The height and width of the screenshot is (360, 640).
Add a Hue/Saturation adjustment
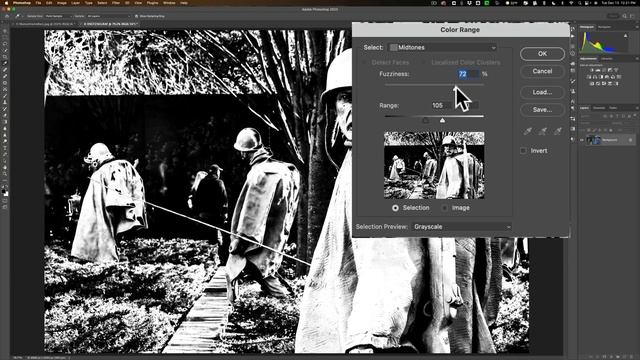pos(589,77)
